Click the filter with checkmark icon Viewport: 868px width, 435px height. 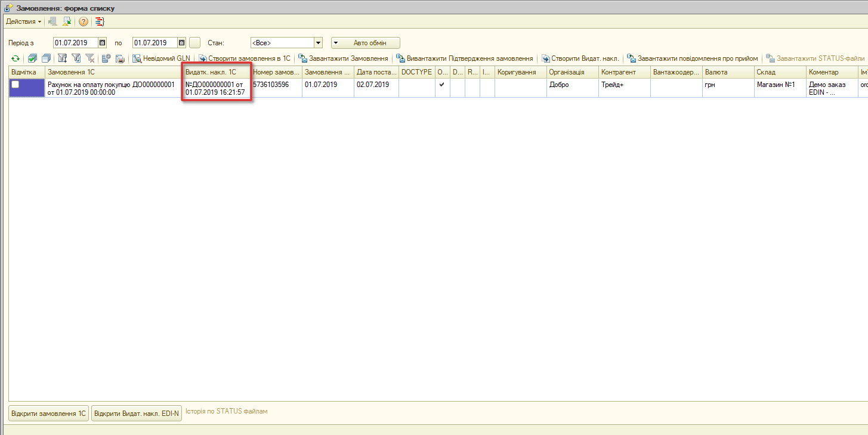click(x=76, y=58)
